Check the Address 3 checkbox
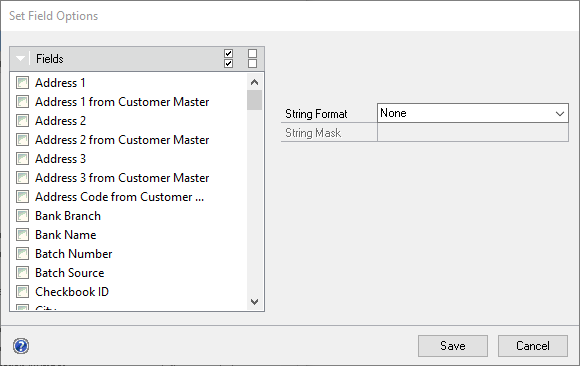This screenshot has height=366, width=580. pos(23,158)
